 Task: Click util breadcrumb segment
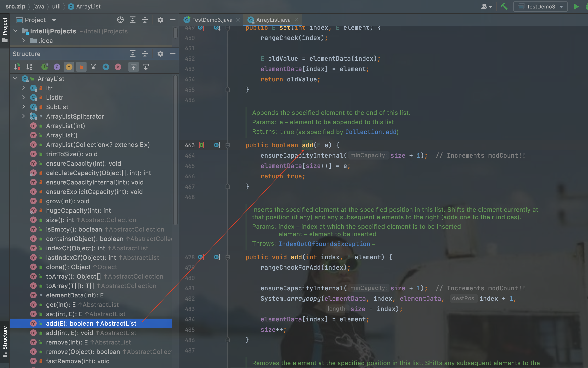[56, 7]
